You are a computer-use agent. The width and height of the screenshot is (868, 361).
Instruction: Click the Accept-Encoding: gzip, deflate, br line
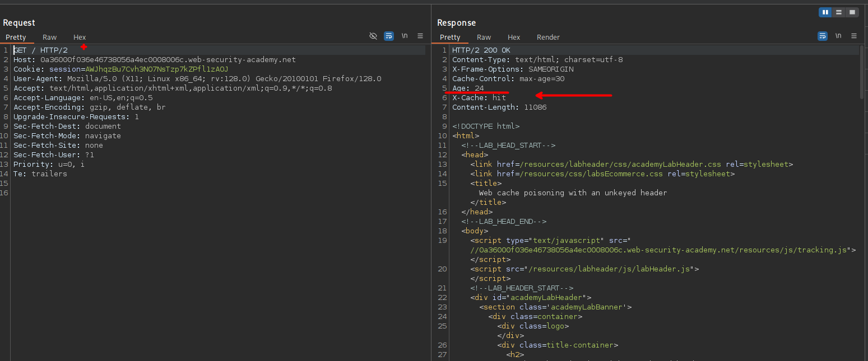click(90, 107)
